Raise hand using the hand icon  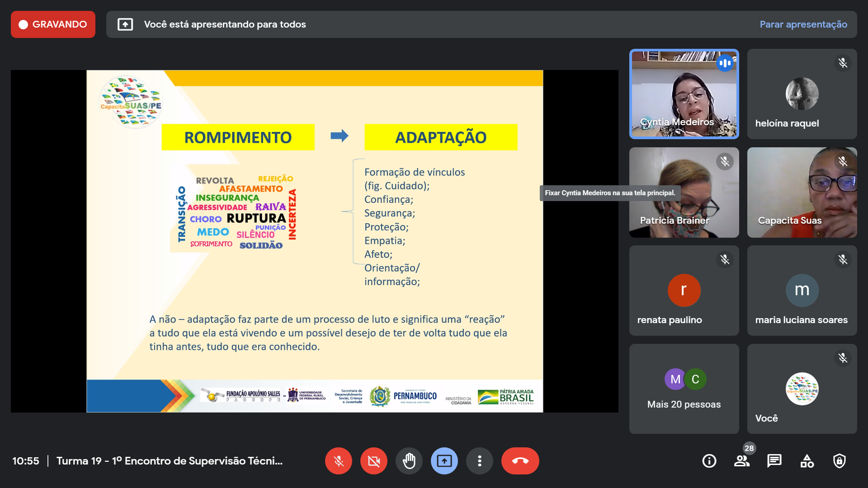pyautogui.click(x=409, y=461)
